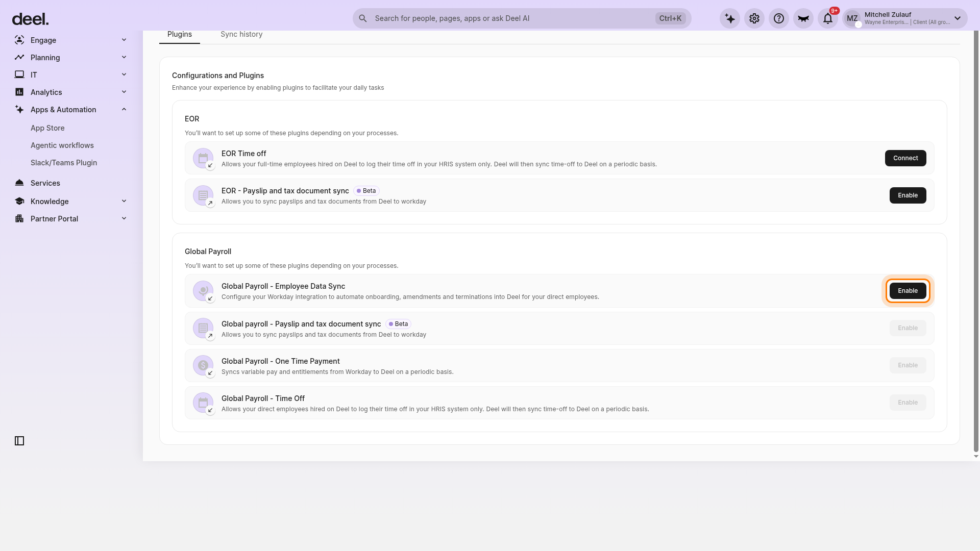The image size is (980, 551).
Task: Click the EOR Time off calendar icon
Action: (x=203, y=158)
